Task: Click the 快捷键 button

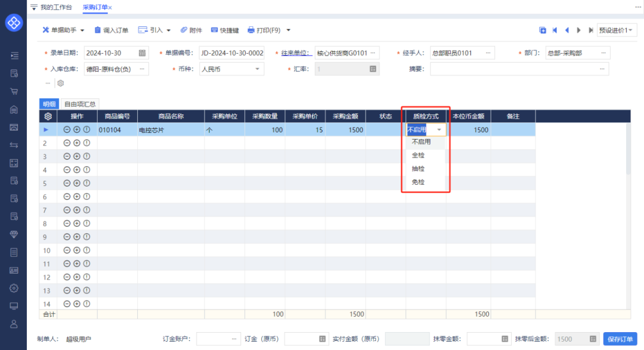Action: (225, 30)
